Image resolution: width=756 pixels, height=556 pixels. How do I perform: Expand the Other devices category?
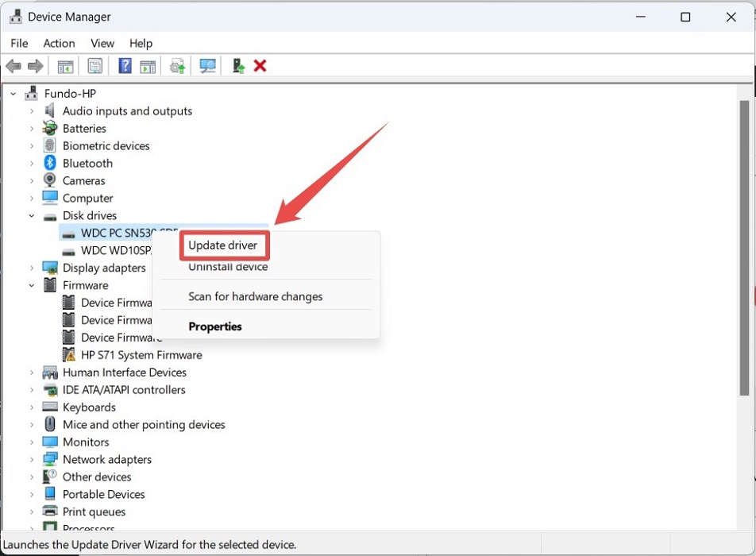pyautogui.click(x=31, y=477)
